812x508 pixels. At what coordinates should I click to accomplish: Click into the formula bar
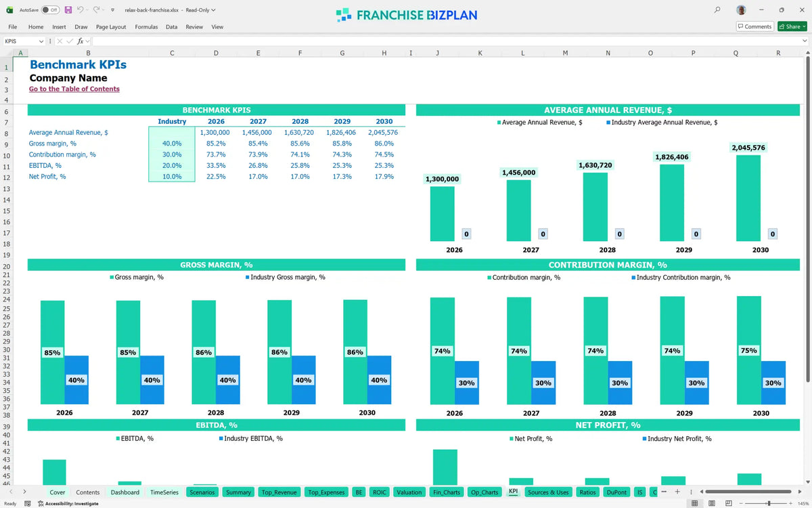pyautogui.click(x=443, y=41)
